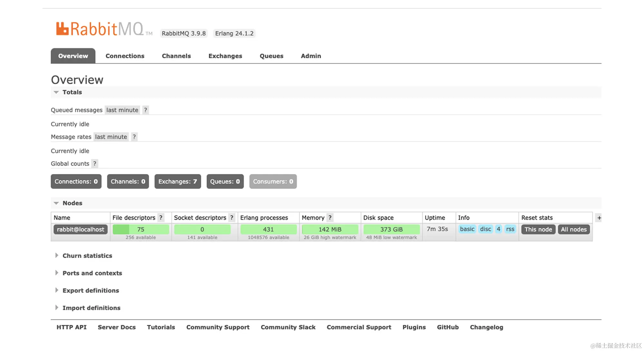Screen dimensions: 644x351
Task: Click File descriptors help question mark
Action: click(x=161, y=218)
